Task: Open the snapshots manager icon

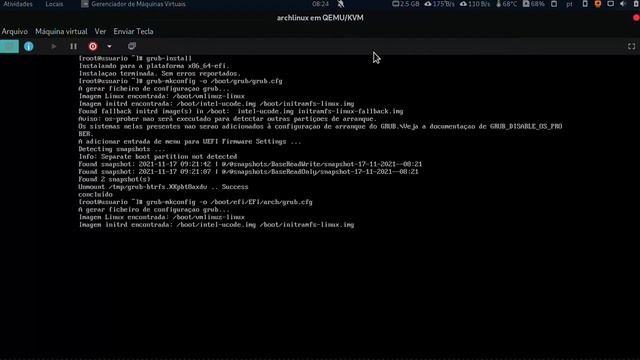Action: [132, 46]
